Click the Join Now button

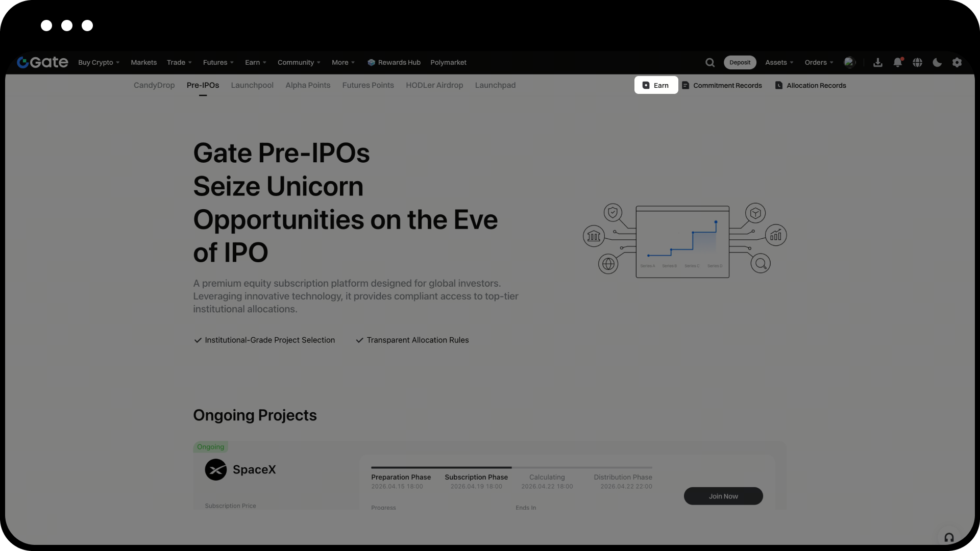pyautogui.click(x=723, y=496)
